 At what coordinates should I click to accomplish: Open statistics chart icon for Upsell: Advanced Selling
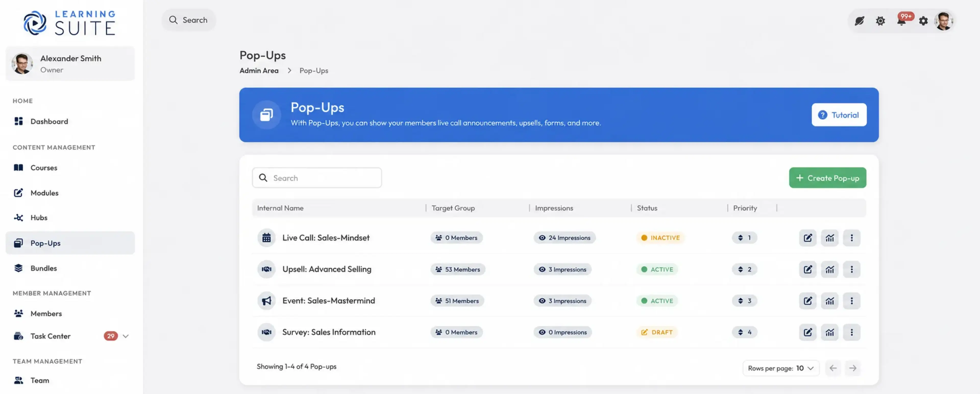tap(829, 269)
